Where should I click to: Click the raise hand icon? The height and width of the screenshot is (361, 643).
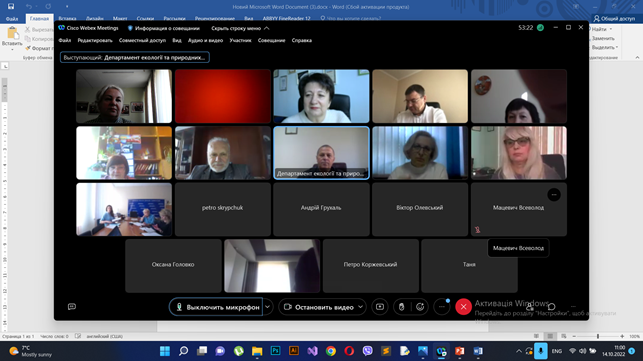[401, 307]
